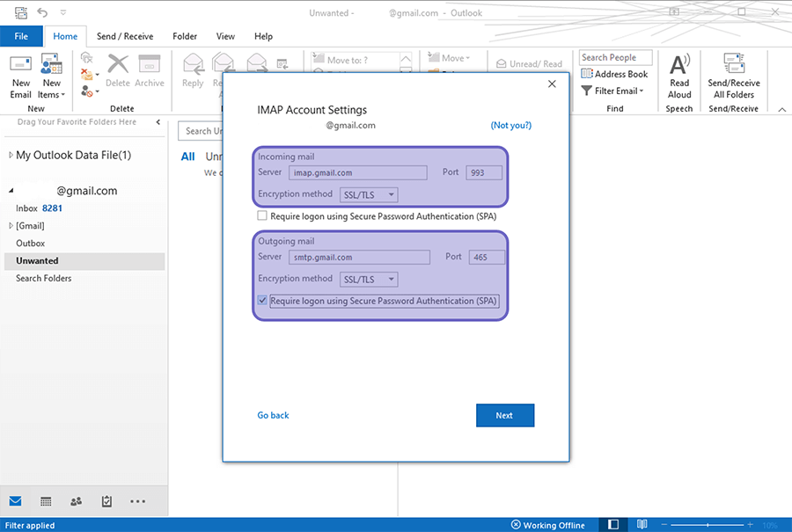Click the zoom slider in status bar
This screenshot has width=792, height=532.
tap(708, 525)
